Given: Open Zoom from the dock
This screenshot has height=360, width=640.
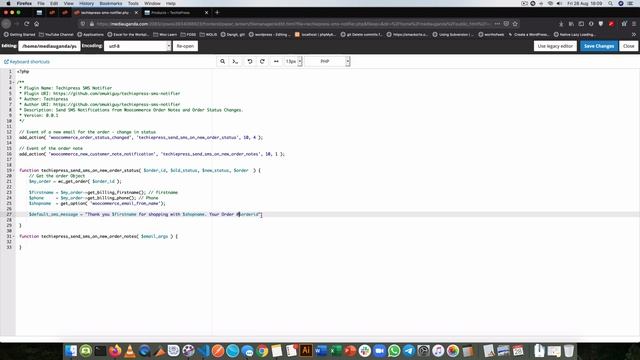Looking at the screenshot, I should (380, 351).
